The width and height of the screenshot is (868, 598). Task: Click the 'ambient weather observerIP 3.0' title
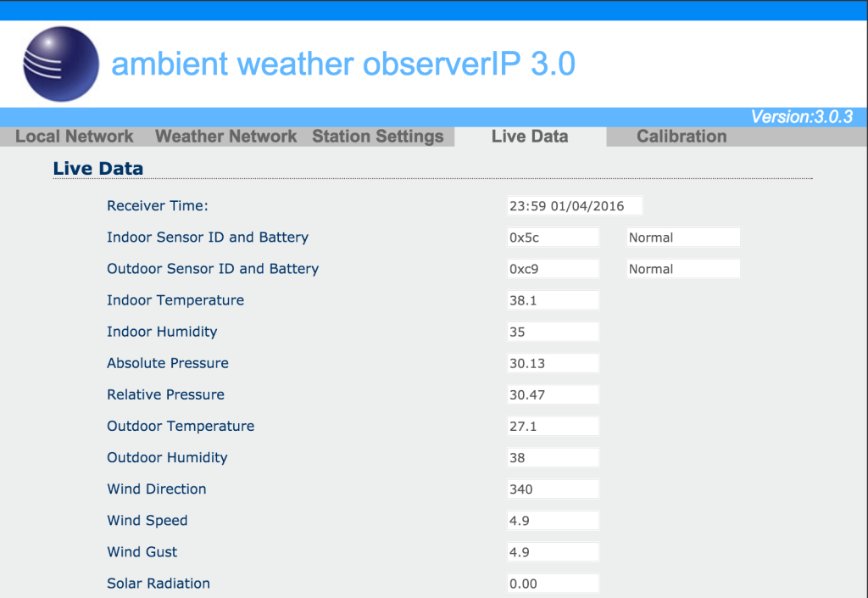(x=343, y=64)
